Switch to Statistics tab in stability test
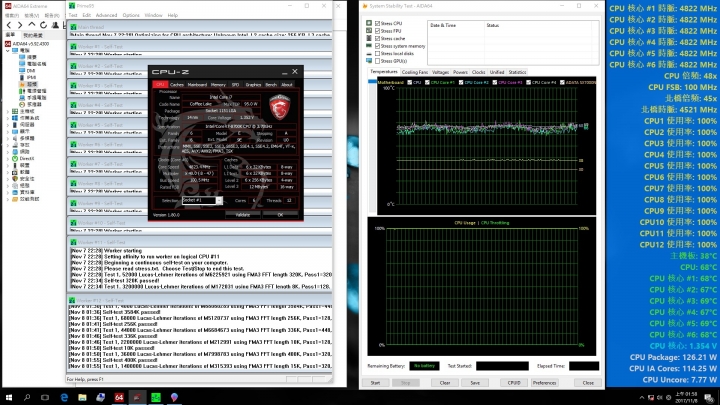 pyautogui.click(x=517, y=72)
